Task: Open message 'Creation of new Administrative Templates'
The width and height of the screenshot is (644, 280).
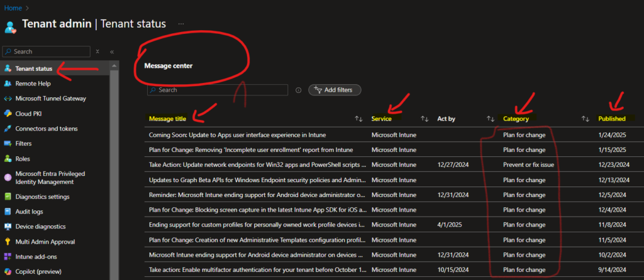Action: [257, 240]
